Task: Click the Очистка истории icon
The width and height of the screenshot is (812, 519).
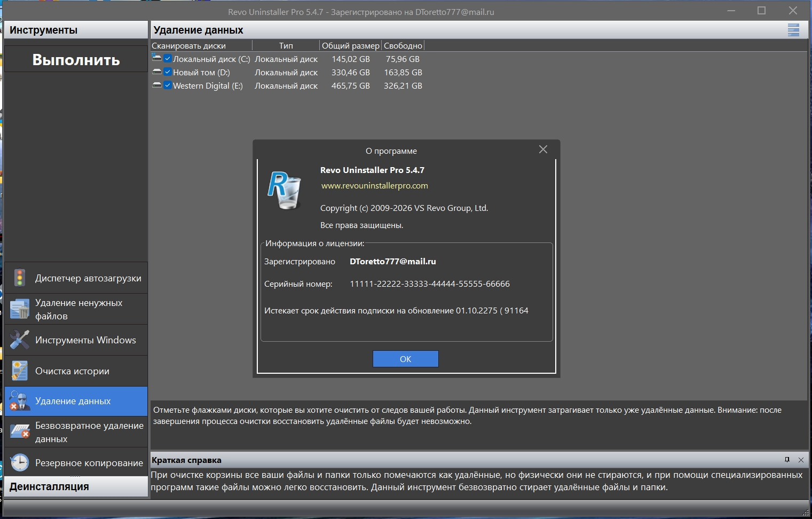Action: [20, 371]
